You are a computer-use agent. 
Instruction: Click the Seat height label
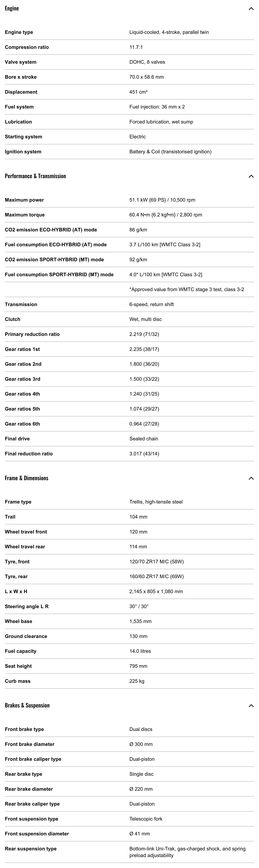[x=18, y=666]
